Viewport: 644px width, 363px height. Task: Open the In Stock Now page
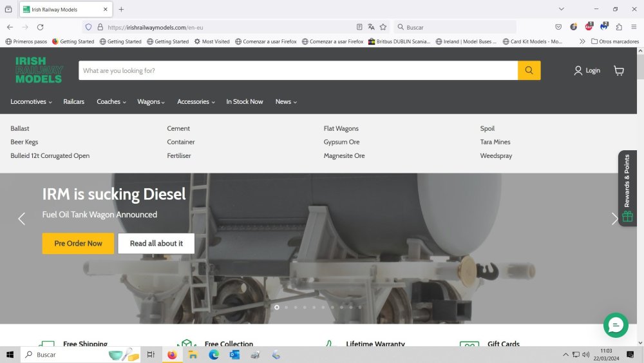click(244, 102)
